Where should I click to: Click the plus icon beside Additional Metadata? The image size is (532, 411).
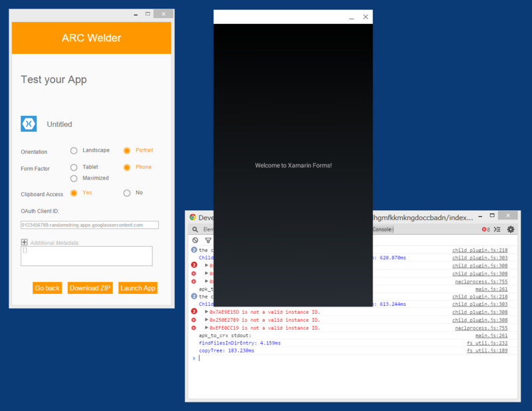pos(24,242)
